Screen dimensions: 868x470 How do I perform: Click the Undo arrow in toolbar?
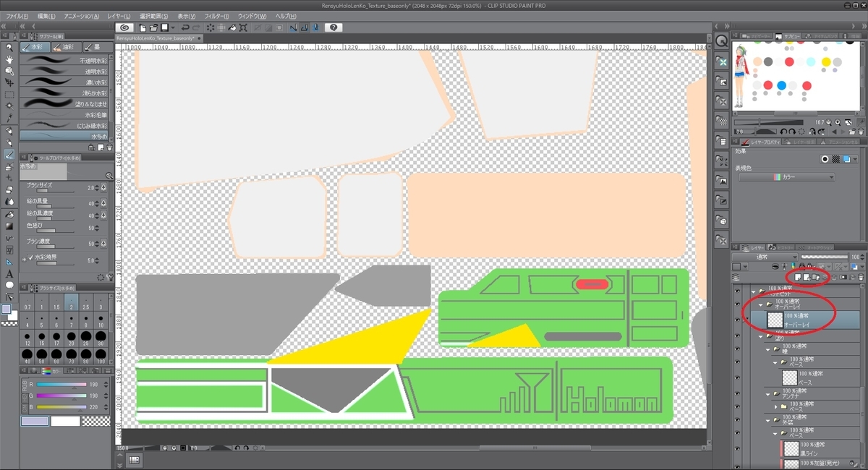(x=185, y=27)
